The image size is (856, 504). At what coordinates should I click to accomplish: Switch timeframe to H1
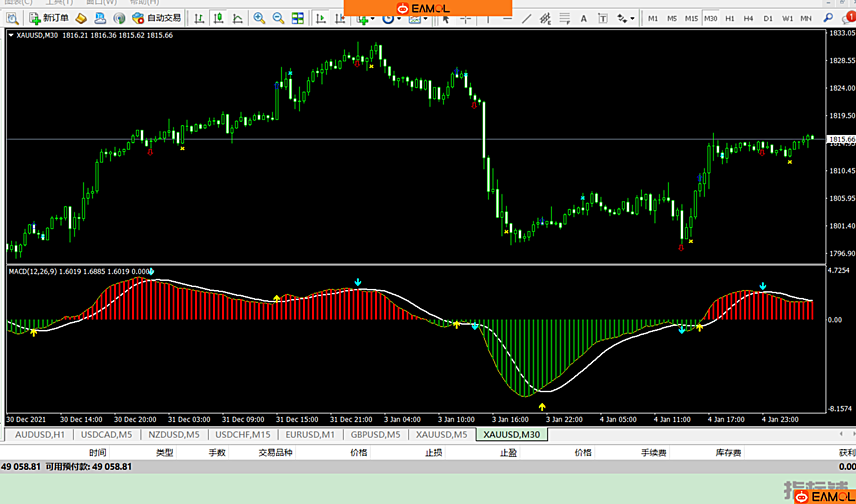(729, 19)
